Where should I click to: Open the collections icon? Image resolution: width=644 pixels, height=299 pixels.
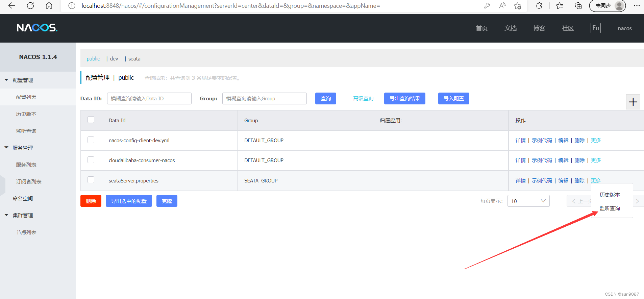point(578,6)
